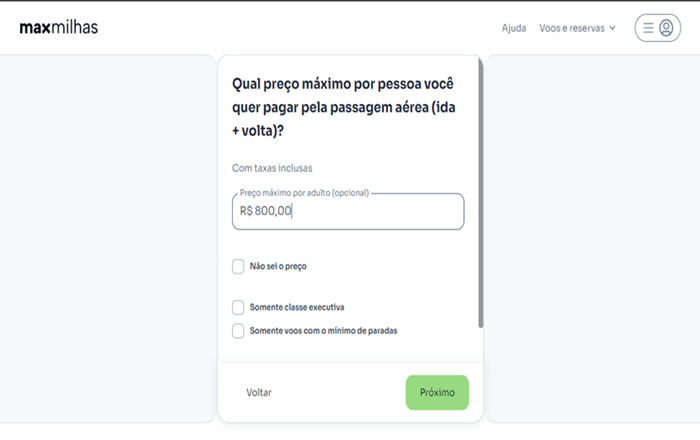The width and height of the screenshot is (700, 440).
Task: Click the Somente voos com mínimo de paradas label
Action: [330, 330]
